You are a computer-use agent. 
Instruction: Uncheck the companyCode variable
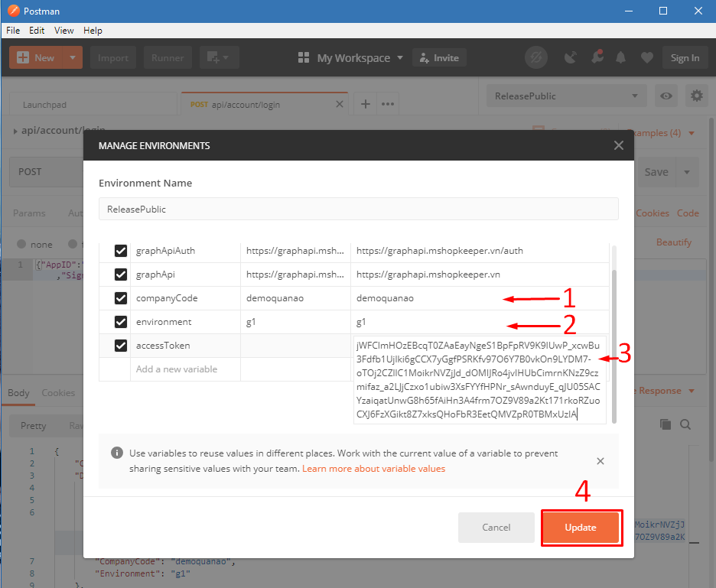tap(120, 297)
